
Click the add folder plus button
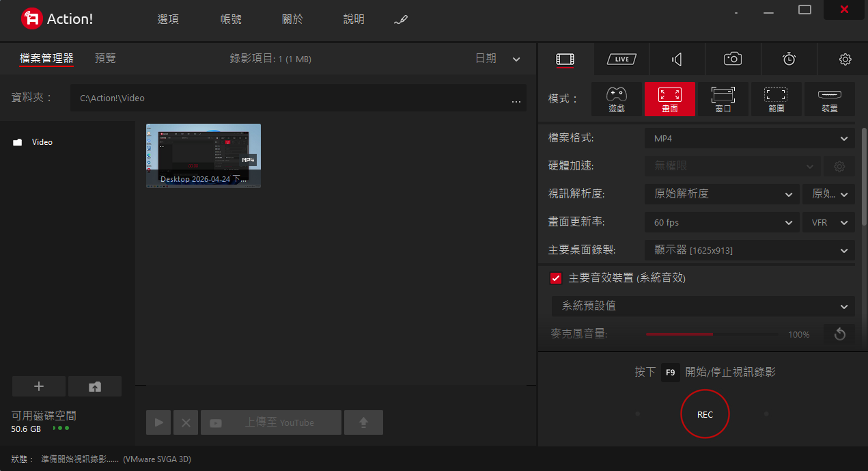click(39, 386)
